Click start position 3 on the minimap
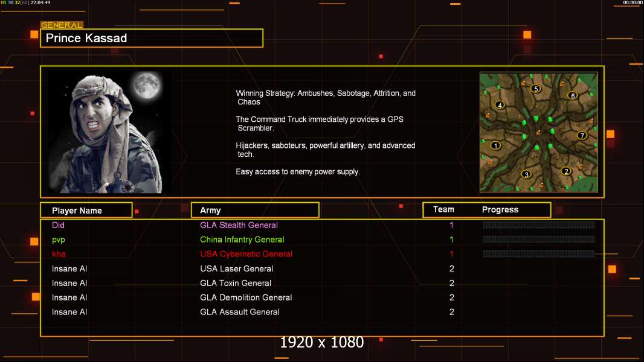The height and width of the screenshot is (362, 644). pyautogui.click(x=527, y=174)
